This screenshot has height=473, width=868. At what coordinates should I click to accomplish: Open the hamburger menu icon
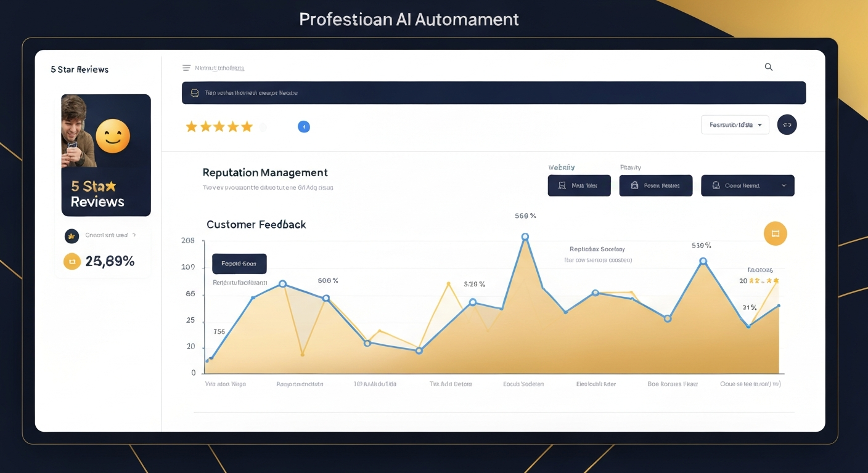click(x=186, y=68)
